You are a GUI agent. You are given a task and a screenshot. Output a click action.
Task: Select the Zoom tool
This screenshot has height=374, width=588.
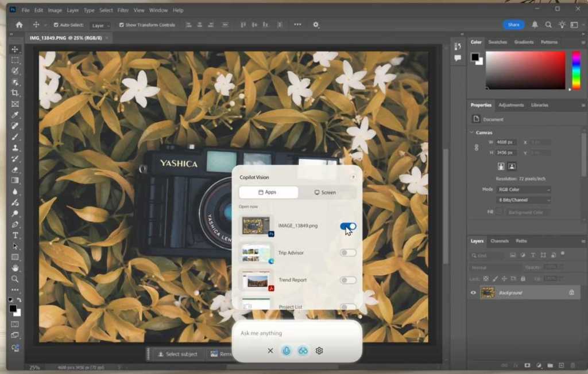15,279
